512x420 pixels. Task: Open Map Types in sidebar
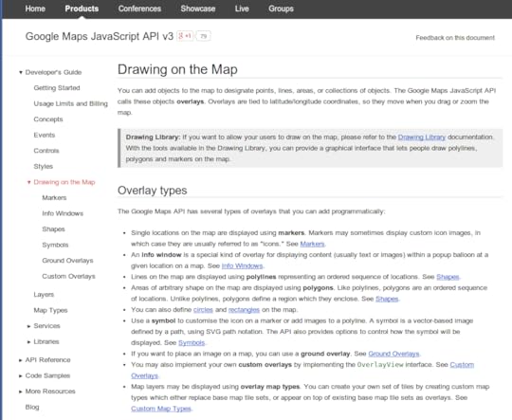point(50,310)
